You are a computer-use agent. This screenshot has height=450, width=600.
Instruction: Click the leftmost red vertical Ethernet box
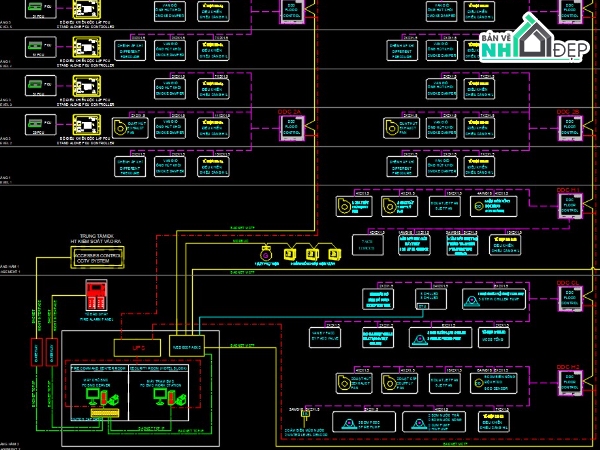[x=37, y=352]
